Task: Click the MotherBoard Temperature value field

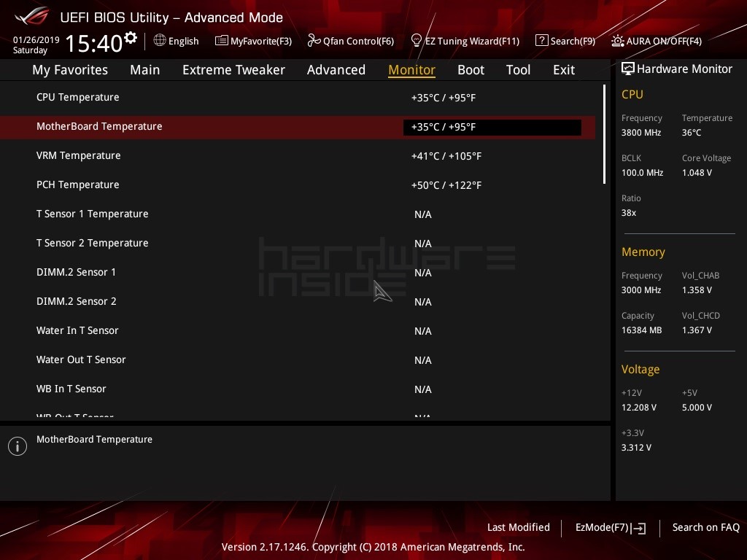Action: 492,127
